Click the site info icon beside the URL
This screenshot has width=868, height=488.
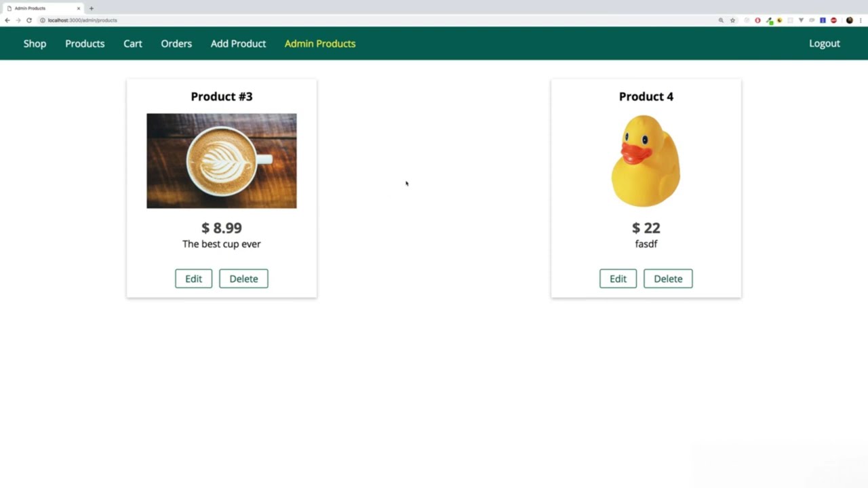tap(43, 20)
